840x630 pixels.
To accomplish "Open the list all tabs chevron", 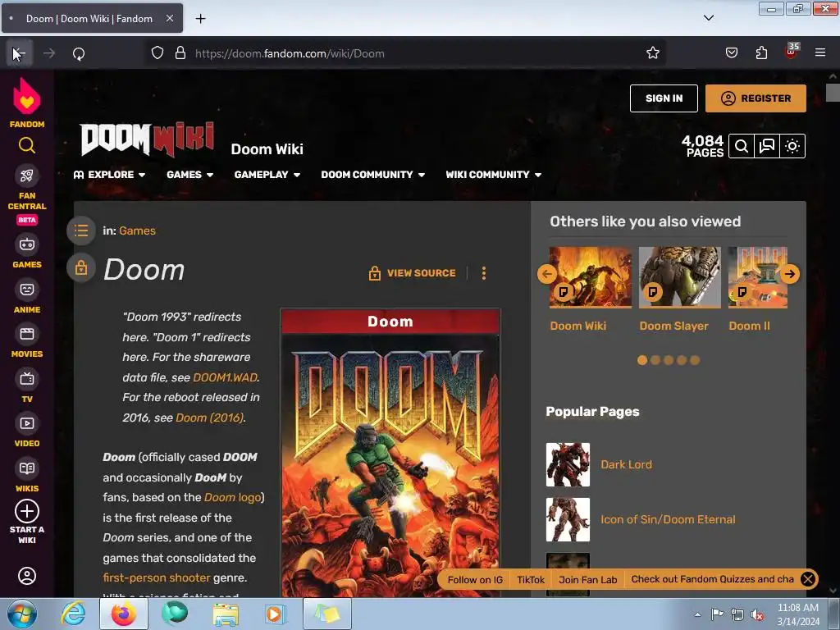I will (x=708, y=18).
